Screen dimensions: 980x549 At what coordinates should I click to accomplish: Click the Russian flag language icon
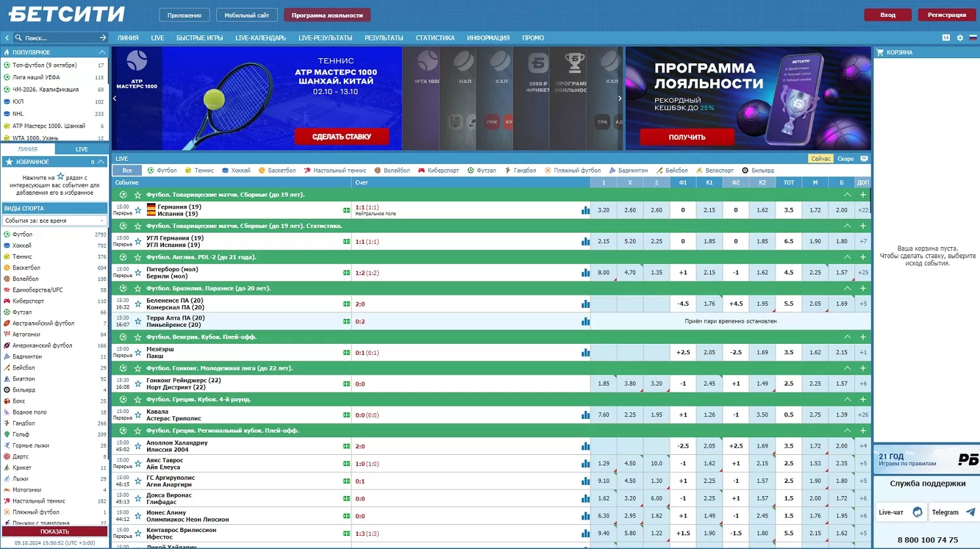(973, 38)
